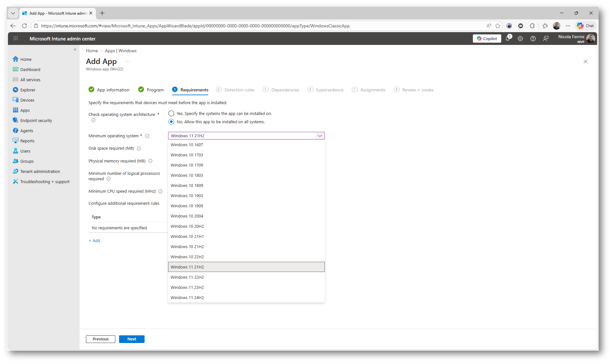Click the + Add requirement link

click(95, 240)
